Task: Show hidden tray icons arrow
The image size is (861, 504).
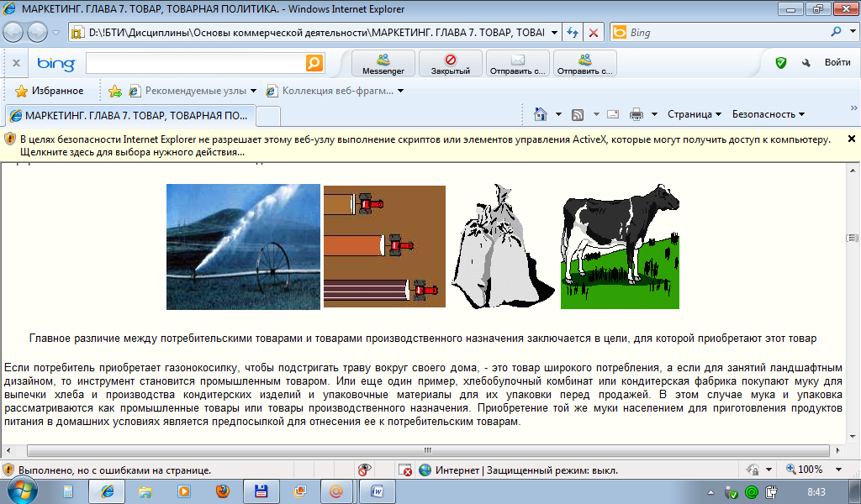Action: click(711, 492)
